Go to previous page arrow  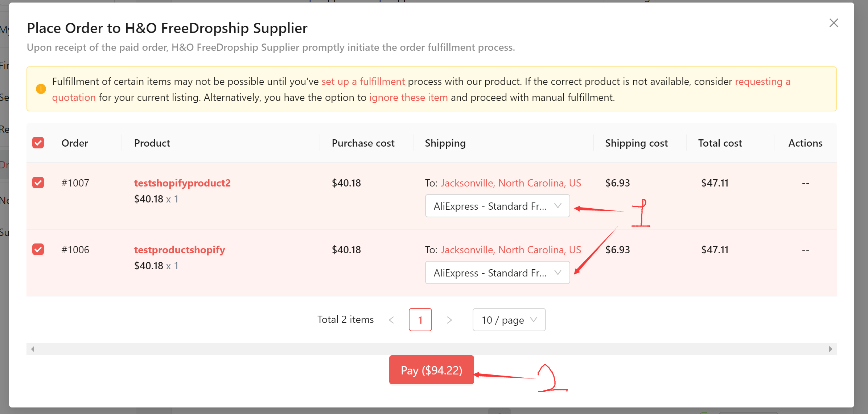tap(391, 320)
